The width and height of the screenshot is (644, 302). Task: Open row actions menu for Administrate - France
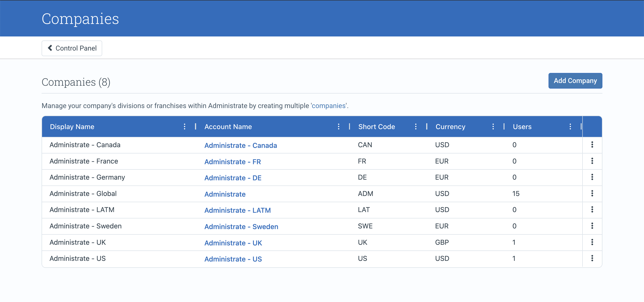592,161
